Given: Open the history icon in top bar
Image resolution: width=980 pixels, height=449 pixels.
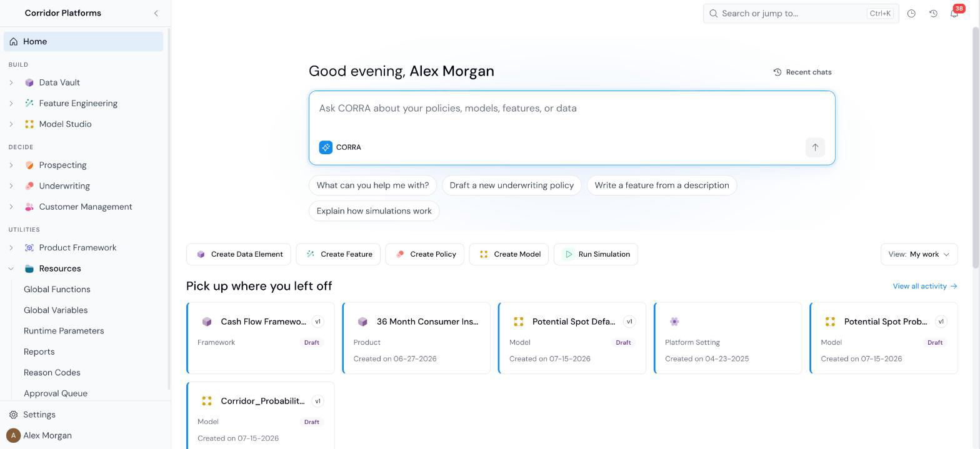Looking at the screenshot, I should click(933, 13).
